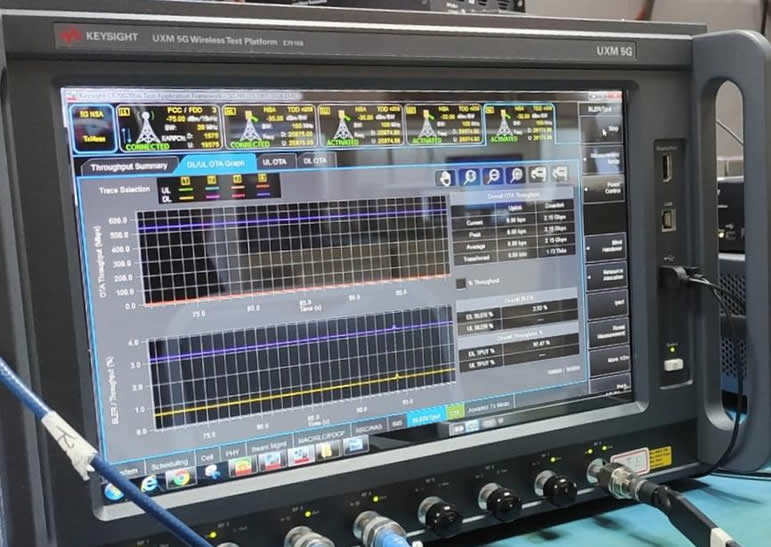771x547 pixels.
Task: Open the Beam Mgmt bottom tab
Action: coord(269,446)
